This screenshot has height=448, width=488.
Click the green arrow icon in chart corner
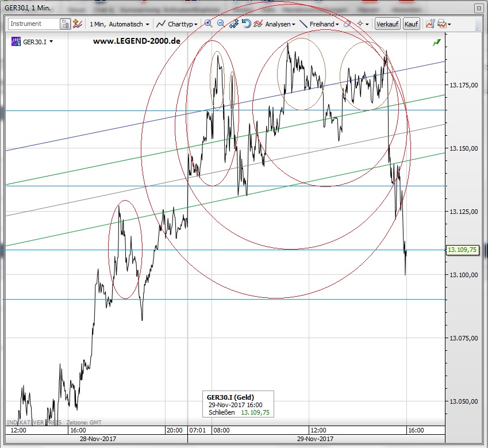437,42
